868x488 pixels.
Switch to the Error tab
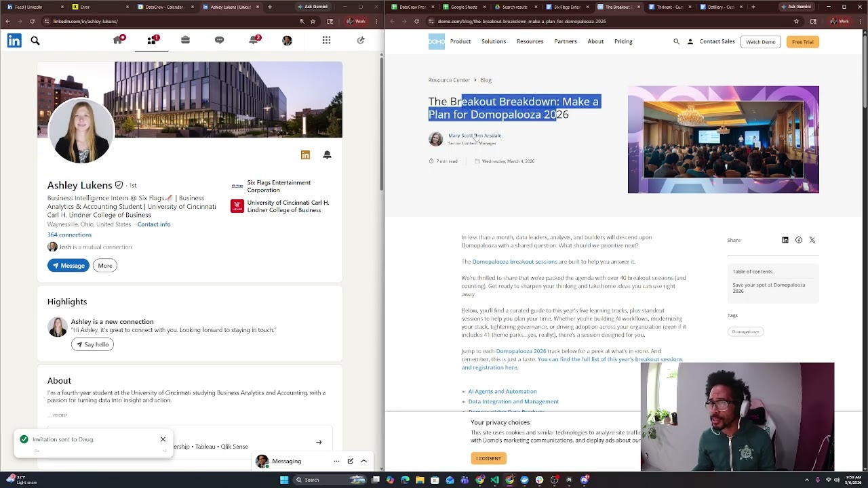click(x=99, y=7)
